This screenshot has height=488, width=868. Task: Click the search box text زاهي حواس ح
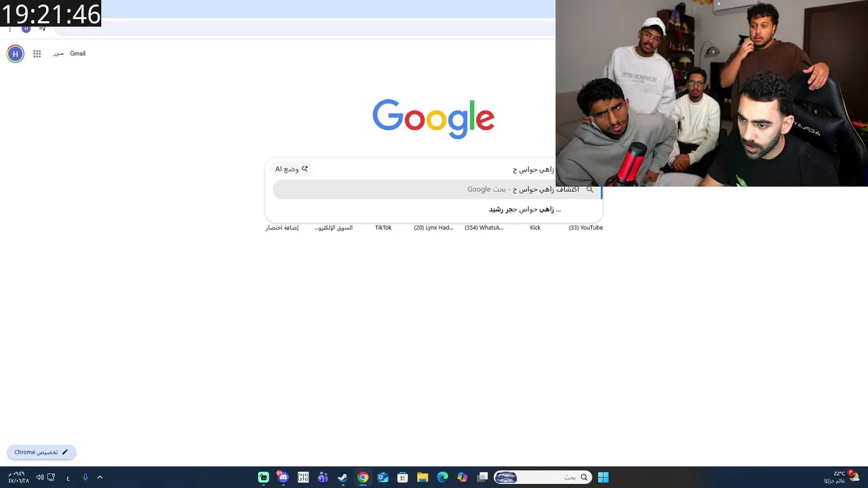click(x=533, y=169)
